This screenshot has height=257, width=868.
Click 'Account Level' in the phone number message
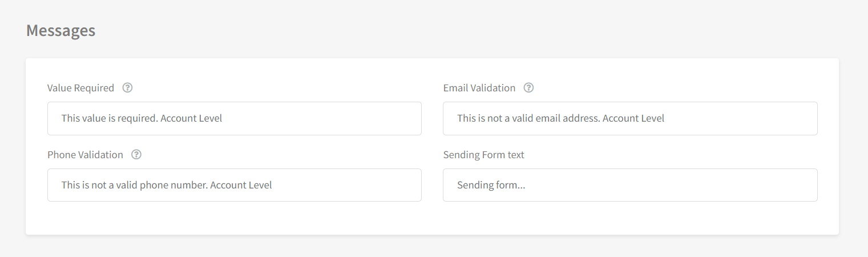pyautogui.click(x=241, y=185)
